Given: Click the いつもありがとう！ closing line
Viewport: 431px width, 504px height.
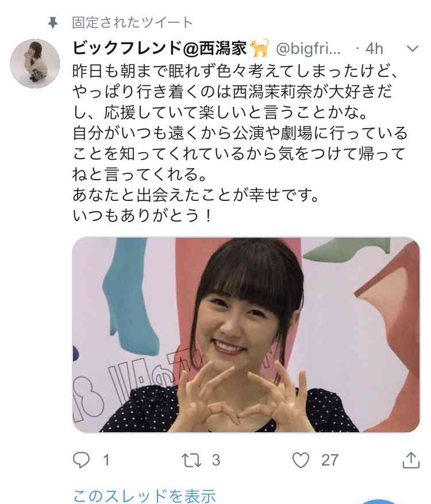Looking at the screenshot, I should click(143, 215).
